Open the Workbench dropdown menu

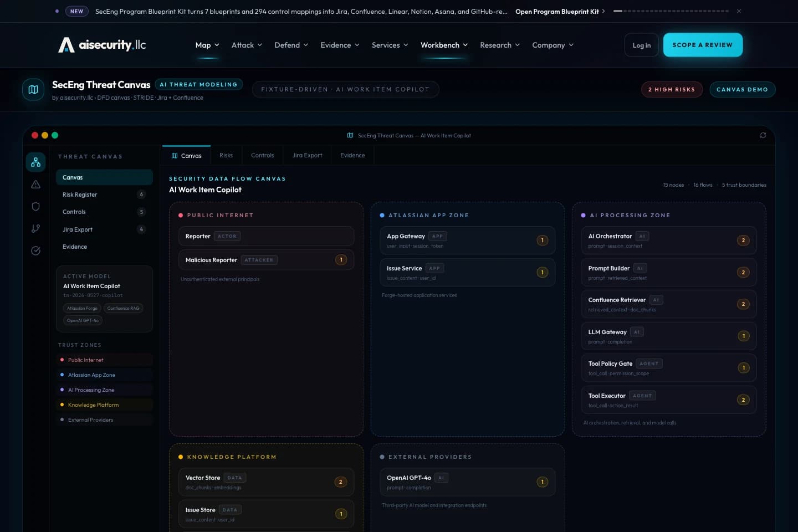(x=444, y=45)
